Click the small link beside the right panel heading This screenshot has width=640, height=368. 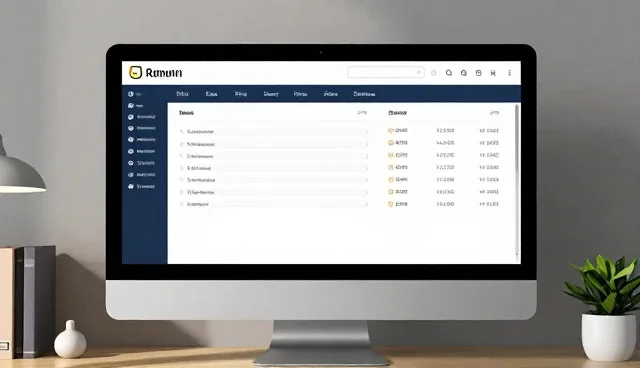point(494,113)
